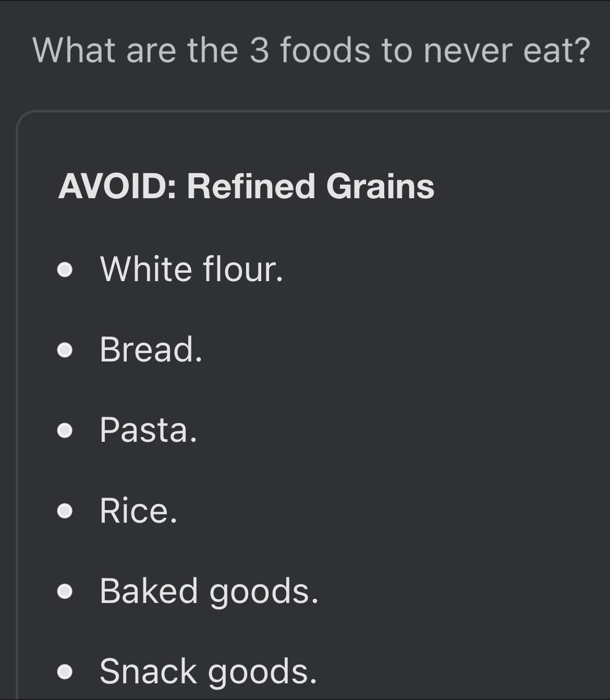
Task: Click the bullet dot beside Rice
Action: 65,512
